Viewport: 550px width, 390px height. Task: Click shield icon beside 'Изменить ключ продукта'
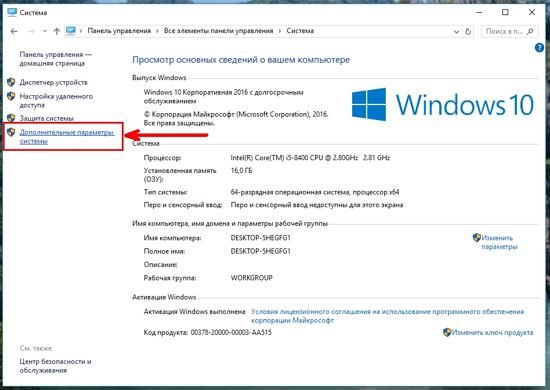(447, 332)
